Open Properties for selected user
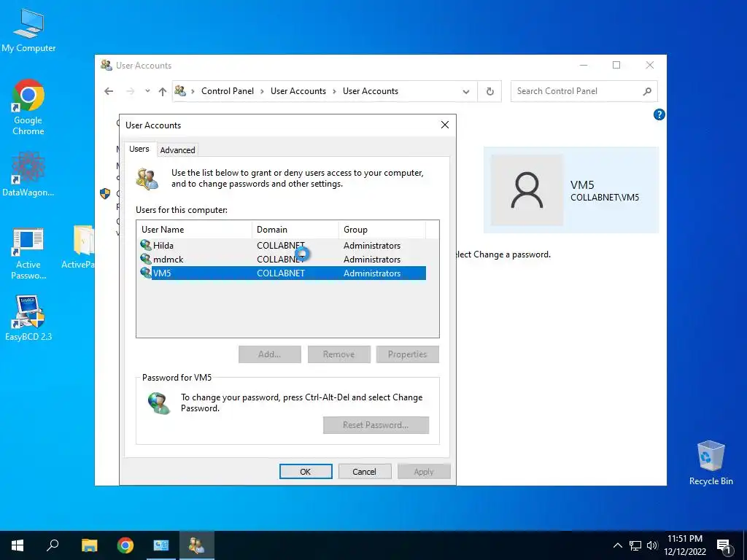 tap(407, 354)
